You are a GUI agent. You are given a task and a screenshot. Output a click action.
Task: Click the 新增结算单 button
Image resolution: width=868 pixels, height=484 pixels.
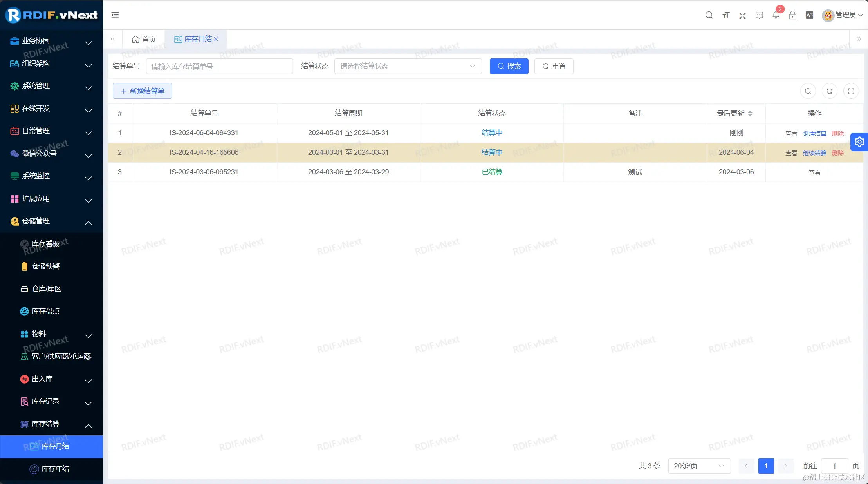tap(143, 91)
